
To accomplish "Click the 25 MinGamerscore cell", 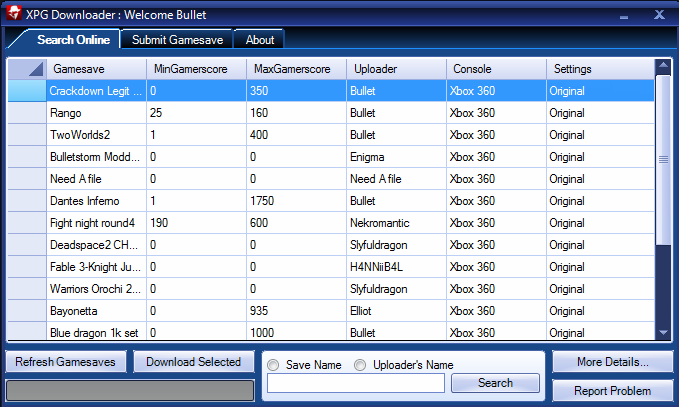I will (x=197, y=113).
